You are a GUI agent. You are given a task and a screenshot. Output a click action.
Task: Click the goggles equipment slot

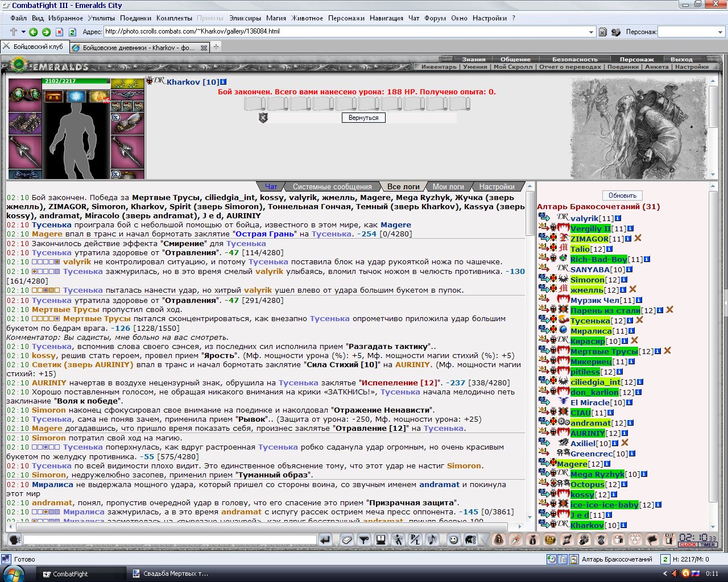click(24, 94)
